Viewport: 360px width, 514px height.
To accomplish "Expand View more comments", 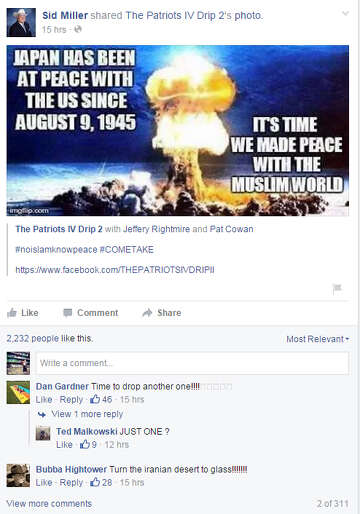I will 49,503.
